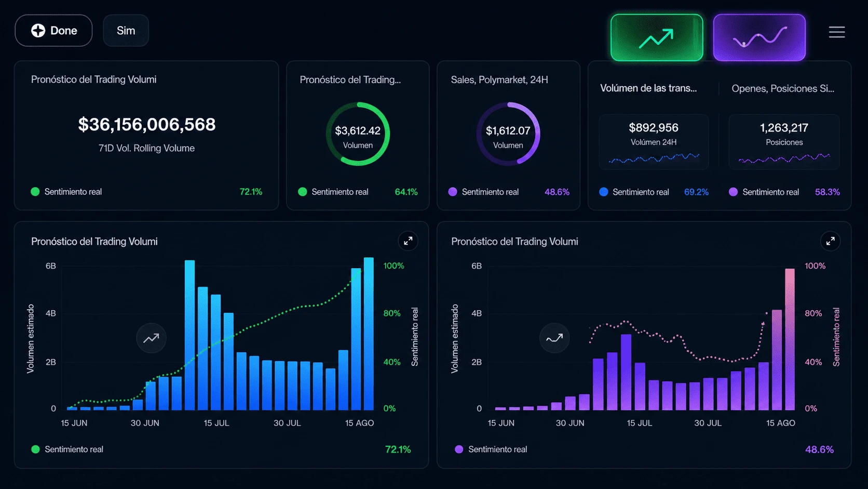Click the $1,612.07 purple donut gauge

508,134
